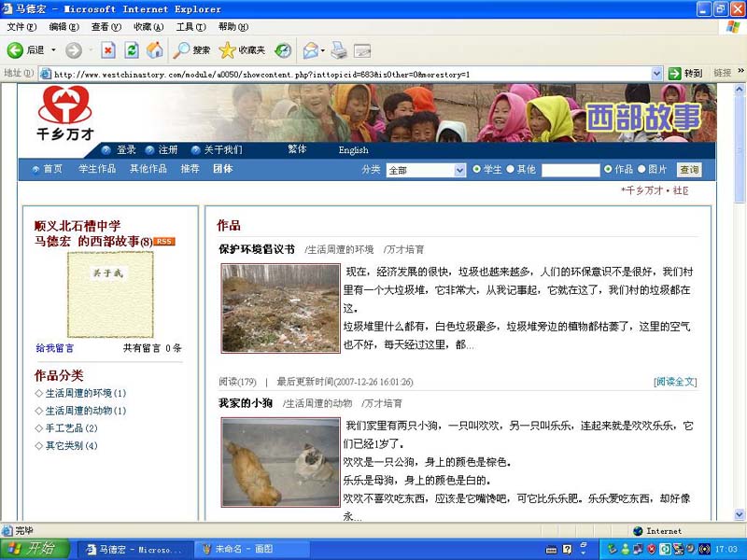Open the address bar URL dropdown
Image resolution: width=747 pixels, height=560 pixels.
pyautogui.click(x=656, y=74)
